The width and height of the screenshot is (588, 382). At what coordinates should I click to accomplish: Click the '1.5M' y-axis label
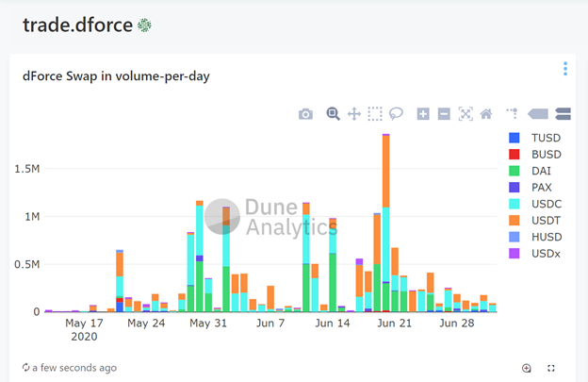(x=27, y=169)
